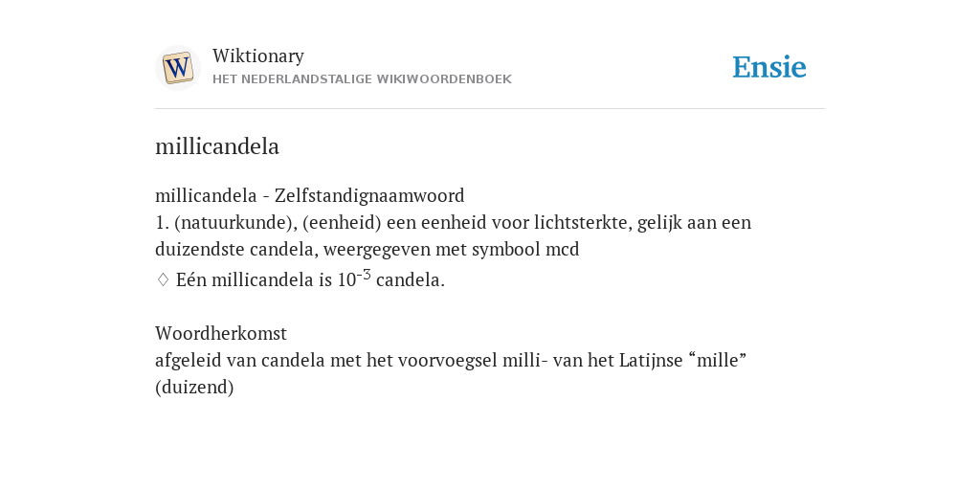The width and height of the screenshot is (980, 490).
Task: Click the millicandela - Zelfstandignaamwoord line
Action: pyautogui.click(x=309, y=195)
